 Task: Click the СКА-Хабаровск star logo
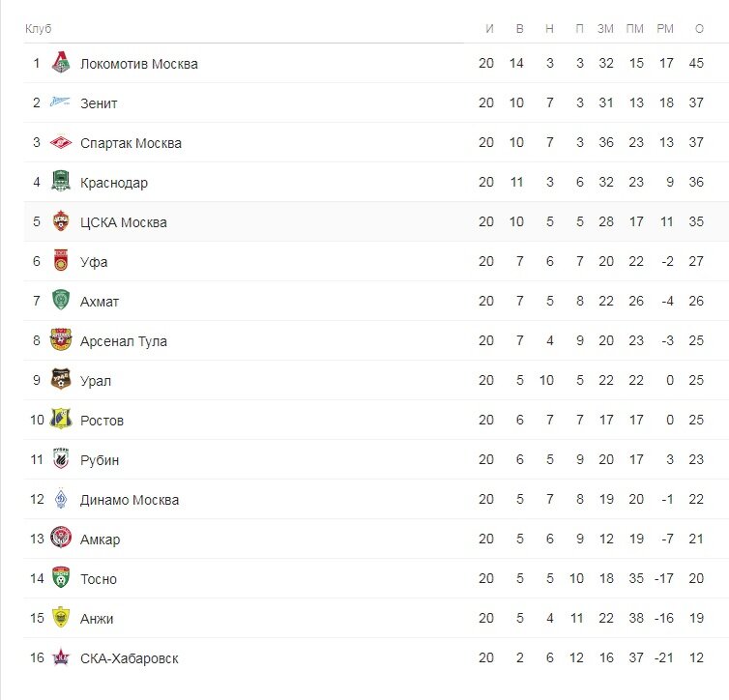(61, 657)
